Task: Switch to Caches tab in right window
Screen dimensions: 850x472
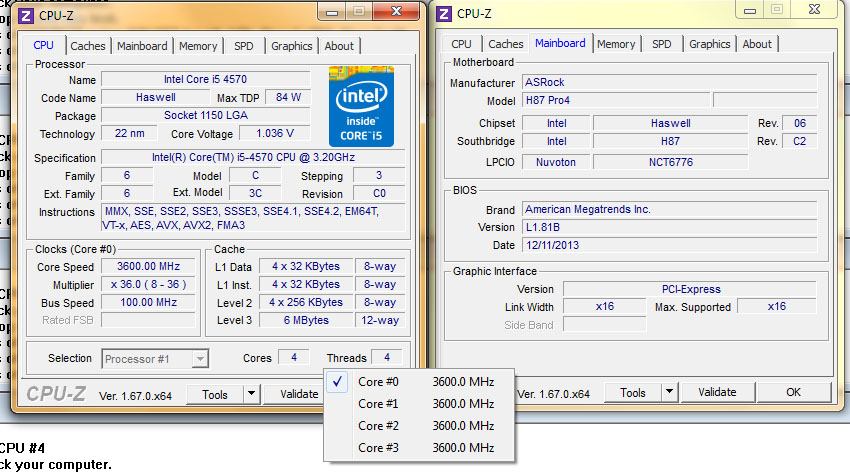Action: pyautogui.click(x=506, y=44)
